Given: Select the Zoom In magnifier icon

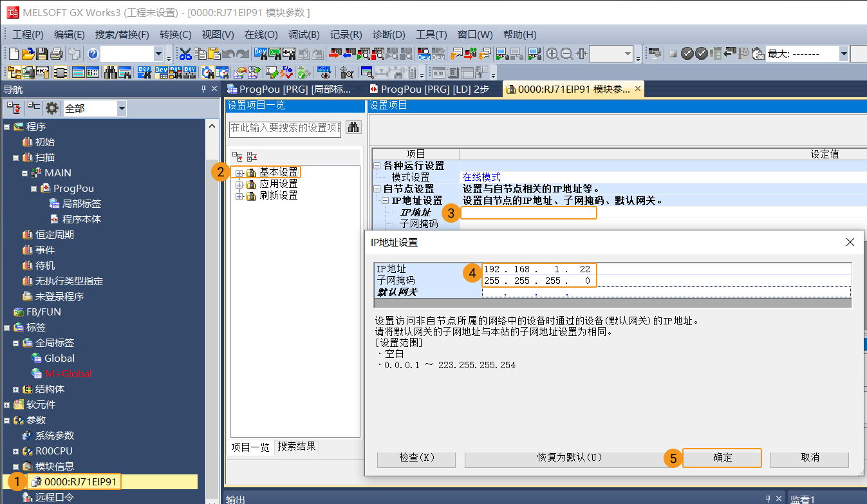Looking at the screenshot, I should pos(551,53).
